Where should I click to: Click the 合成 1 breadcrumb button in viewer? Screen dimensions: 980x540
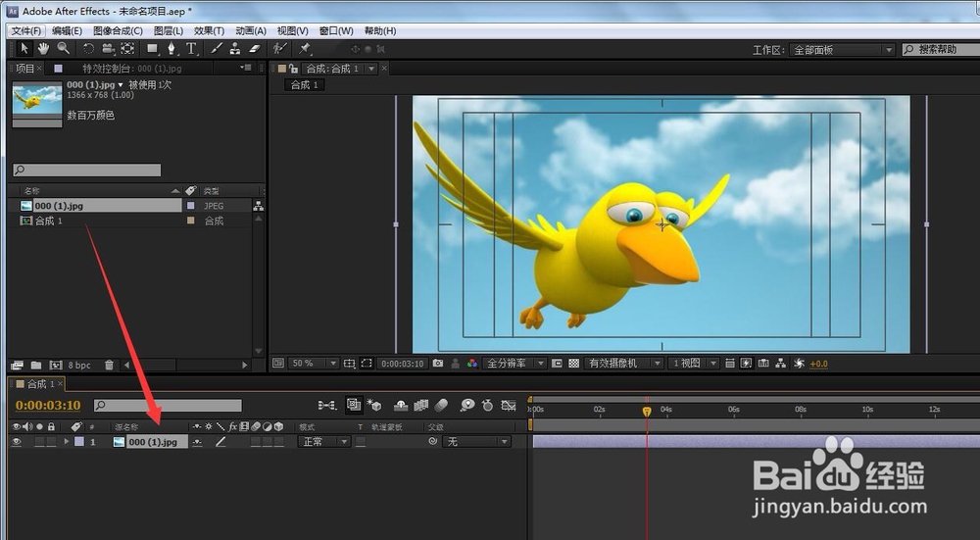(305, 85)
